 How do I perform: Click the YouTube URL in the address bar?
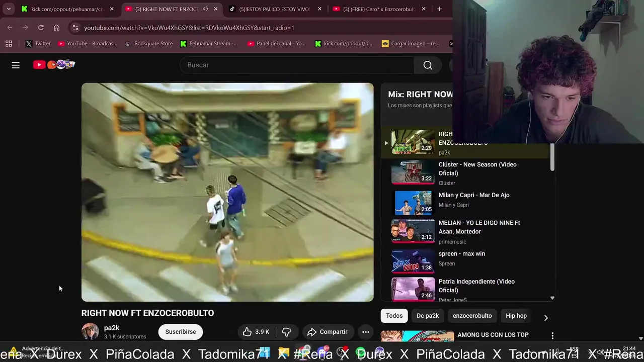189,28
